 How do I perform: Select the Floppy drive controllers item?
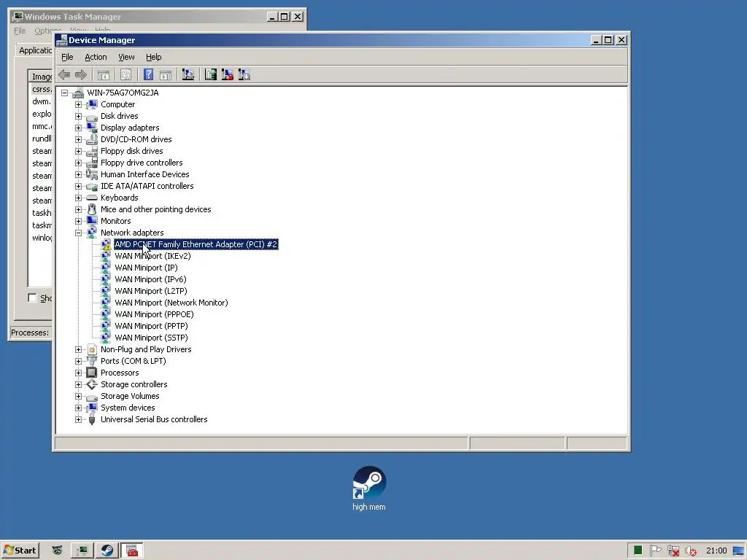[142, 163]
